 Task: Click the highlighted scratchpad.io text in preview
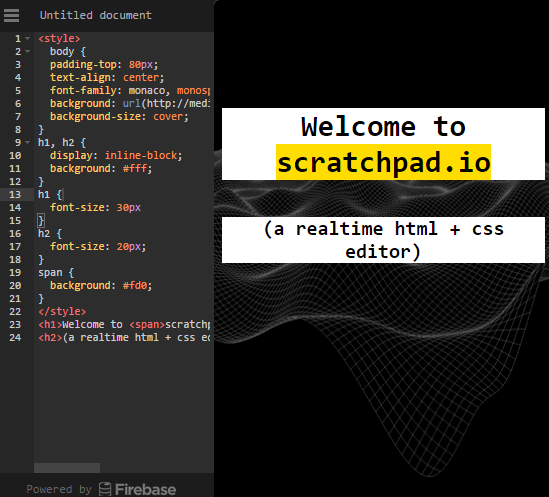pyautogui.click(x=383, y=162)
